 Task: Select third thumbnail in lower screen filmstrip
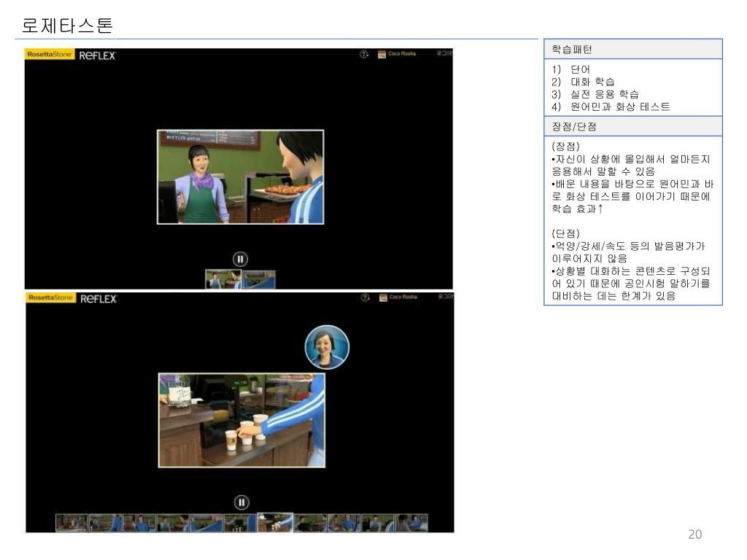point(139,522)
